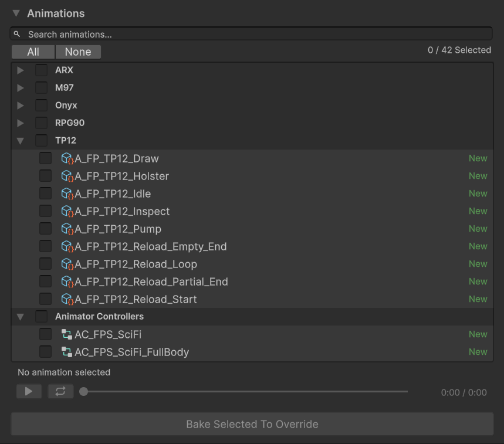This screenshot has height=444, width=504.
Task: Click the Onyx group label
Action: tap(66, 106)
